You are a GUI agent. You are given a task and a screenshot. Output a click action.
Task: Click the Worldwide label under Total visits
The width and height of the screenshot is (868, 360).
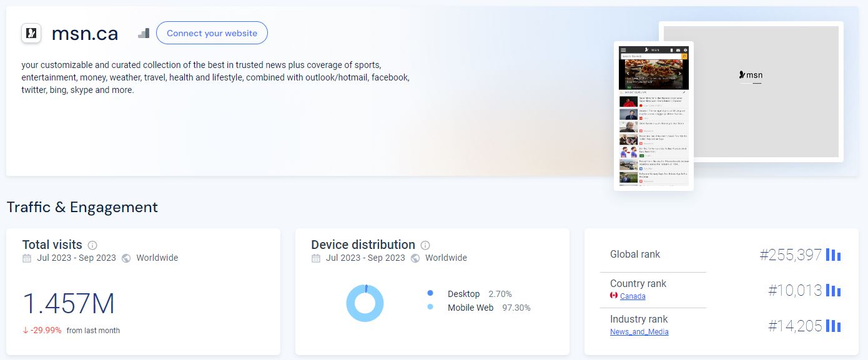coord(157,258)
